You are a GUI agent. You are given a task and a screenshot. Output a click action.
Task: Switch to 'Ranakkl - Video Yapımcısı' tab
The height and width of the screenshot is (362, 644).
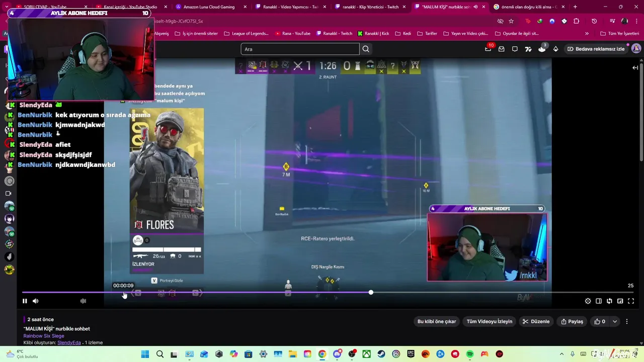290,7
